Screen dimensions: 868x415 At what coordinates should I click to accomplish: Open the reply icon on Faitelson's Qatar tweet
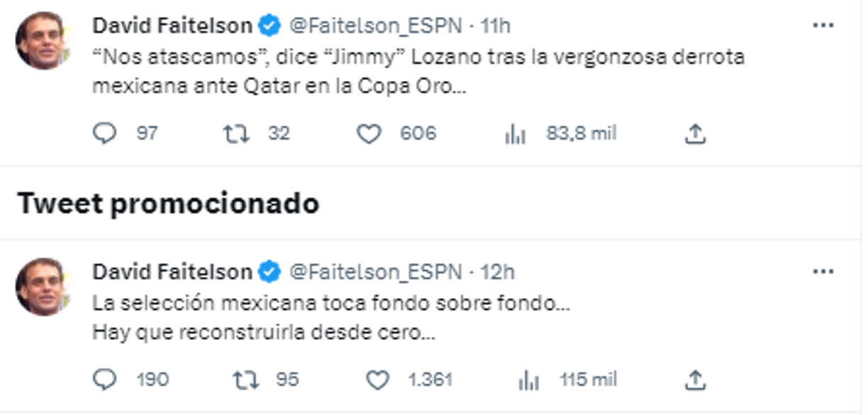106,131
